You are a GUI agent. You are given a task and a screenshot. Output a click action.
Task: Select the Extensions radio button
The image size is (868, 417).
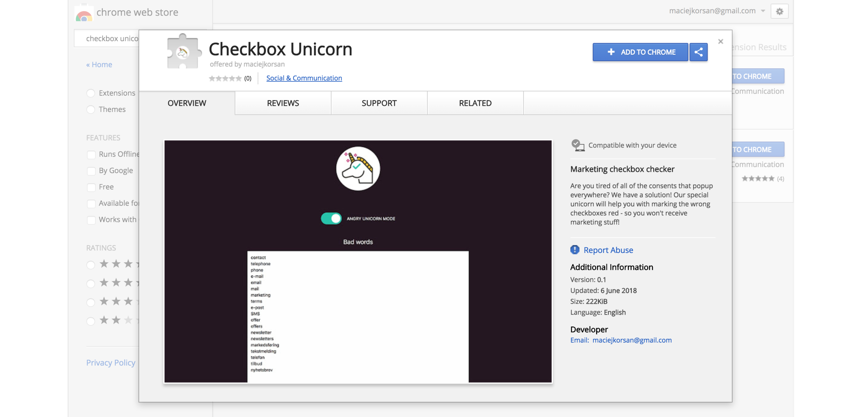pos(91,93)
